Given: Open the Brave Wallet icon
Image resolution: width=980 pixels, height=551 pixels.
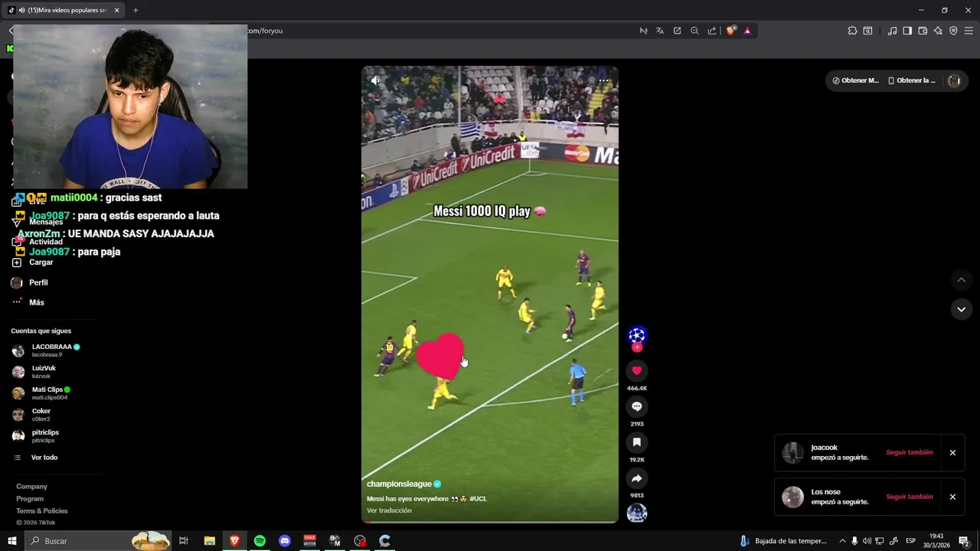Looking at the screenshot, I should click(923, 31).
